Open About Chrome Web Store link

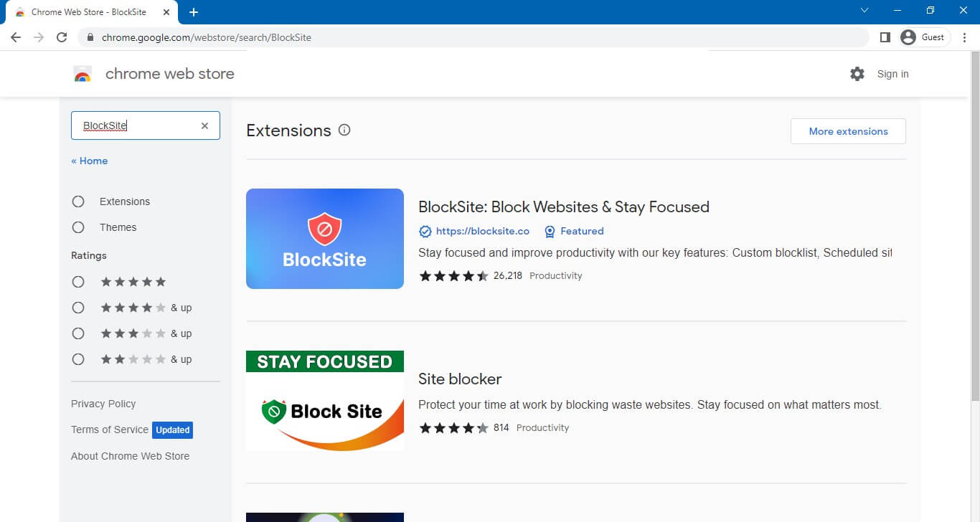pyautogui.click(x=131, y=456)
